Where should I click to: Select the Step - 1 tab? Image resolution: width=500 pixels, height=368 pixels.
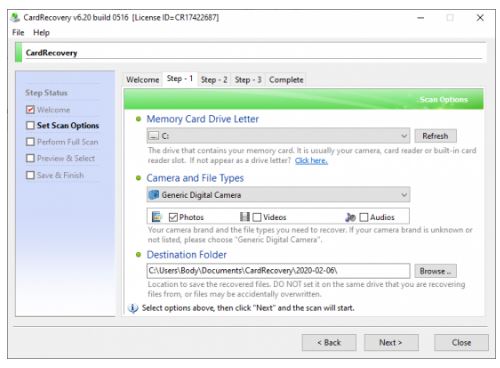pos(180,79)
